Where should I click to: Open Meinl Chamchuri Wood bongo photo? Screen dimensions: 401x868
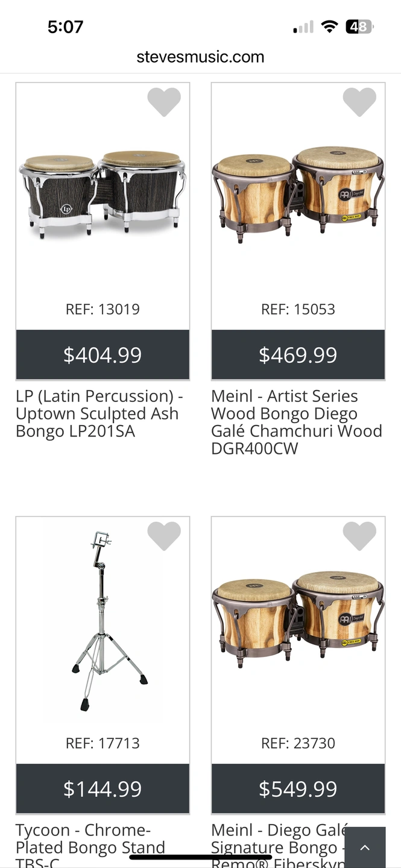298,193
